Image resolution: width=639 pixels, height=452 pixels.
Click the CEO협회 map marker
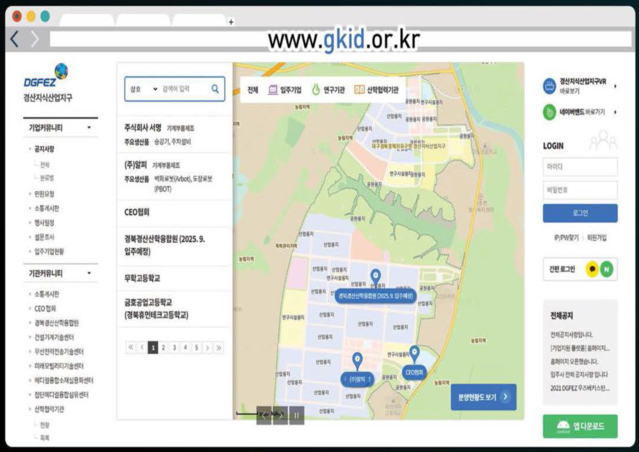415,354
